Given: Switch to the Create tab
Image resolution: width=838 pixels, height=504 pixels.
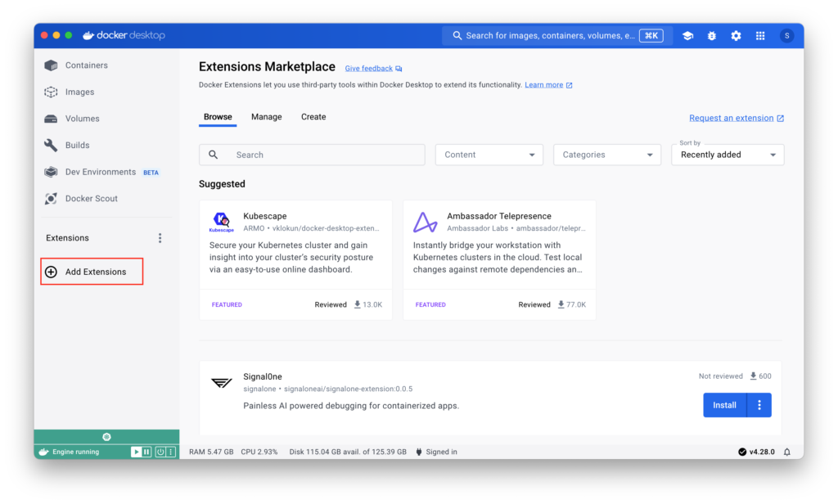Looking at the screenshot, I should [313, 117].
